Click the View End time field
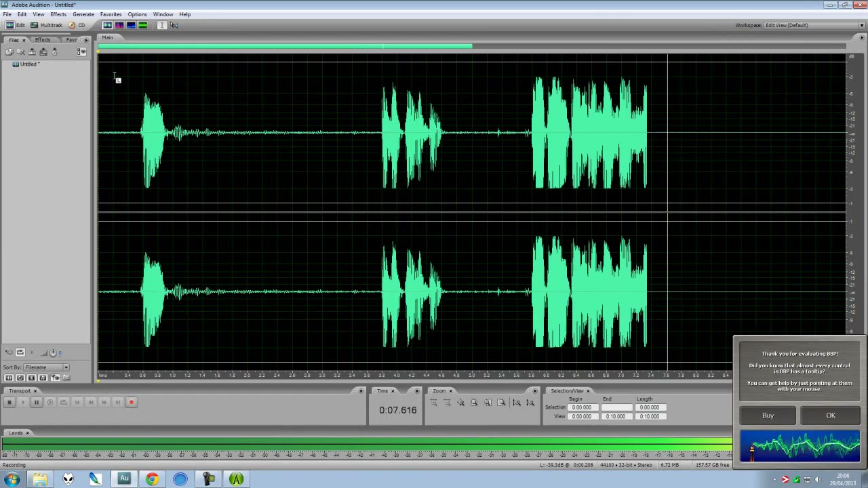 (616, 416)
